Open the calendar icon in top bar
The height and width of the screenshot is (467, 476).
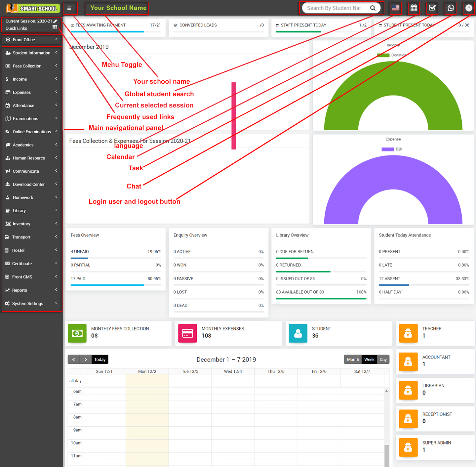(x=414, y=8)
